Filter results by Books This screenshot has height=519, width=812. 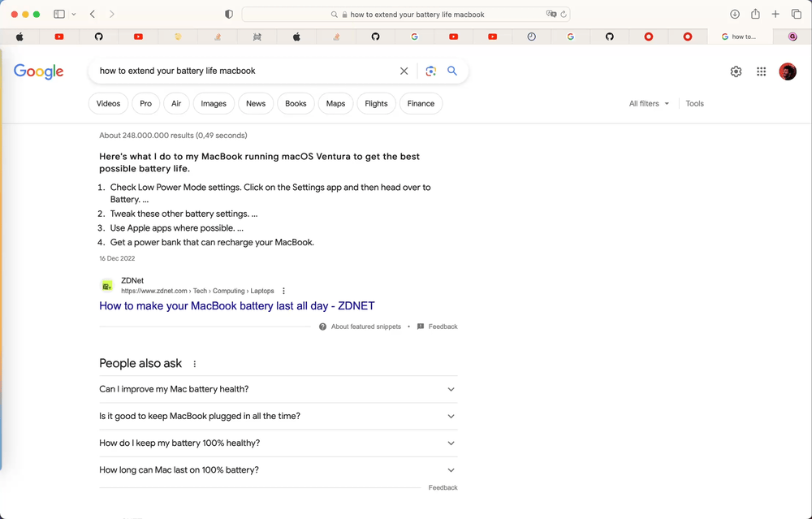(296, 104)
